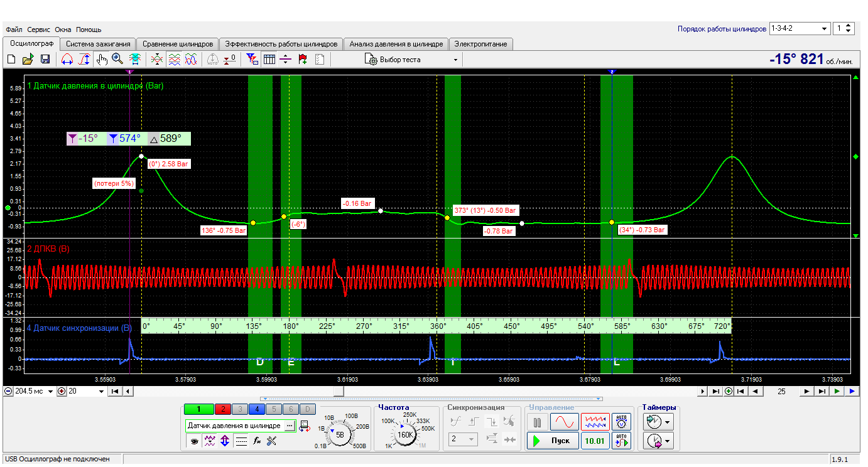868x467 pixels.
Task: Toggle channel 3 gray button
Action: 239,409
